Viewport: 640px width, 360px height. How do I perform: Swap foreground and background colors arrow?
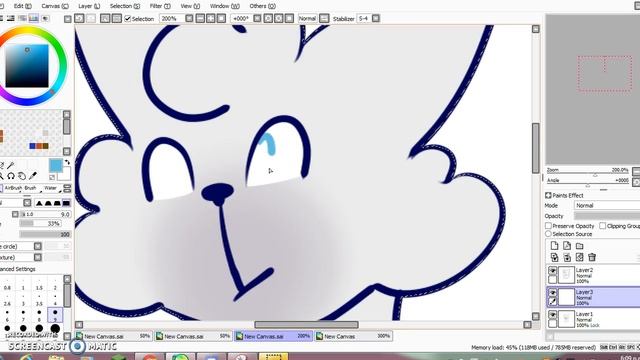point(67,162)
